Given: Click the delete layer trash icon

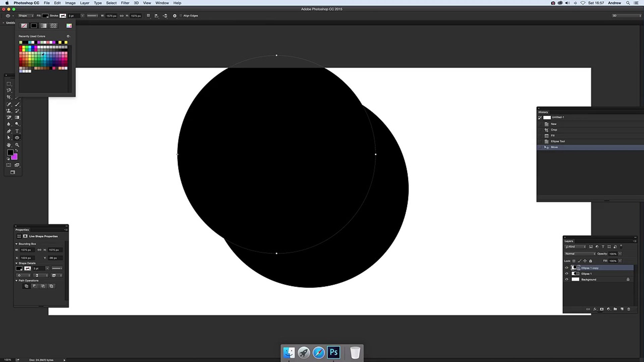Looking at the screenshot, I should click(x=629, y=309).
